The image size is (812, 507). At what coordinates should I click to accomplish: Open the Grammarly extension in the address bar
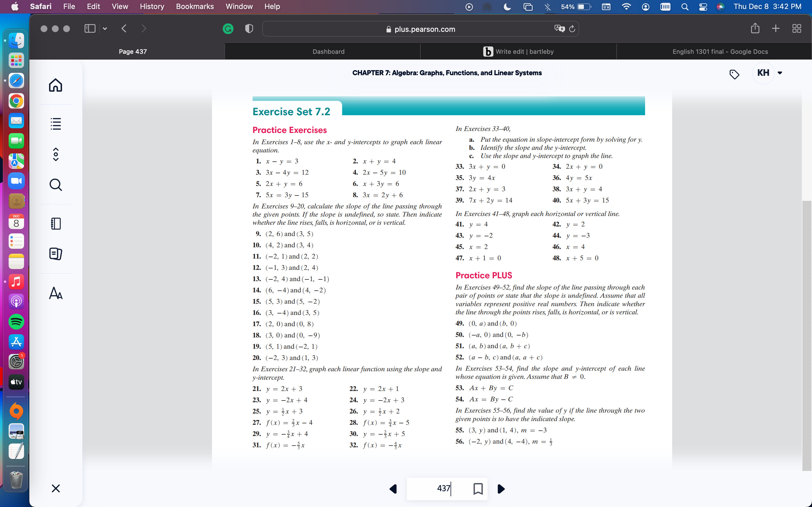(x=228, y=29)
